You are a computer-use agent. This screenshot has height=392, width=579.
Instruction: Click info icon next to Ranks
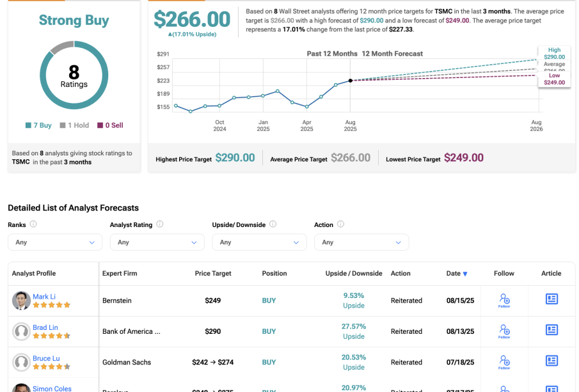(x=33, y=224)
